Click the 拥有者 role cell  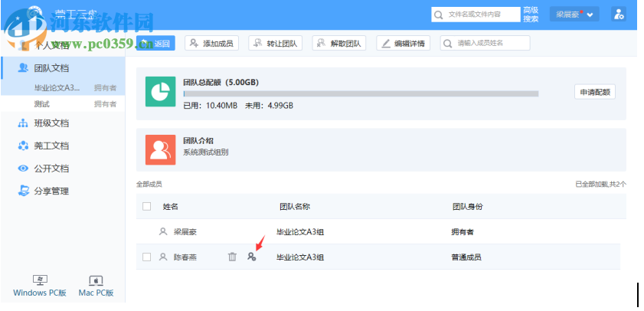(x=463, y=232)
